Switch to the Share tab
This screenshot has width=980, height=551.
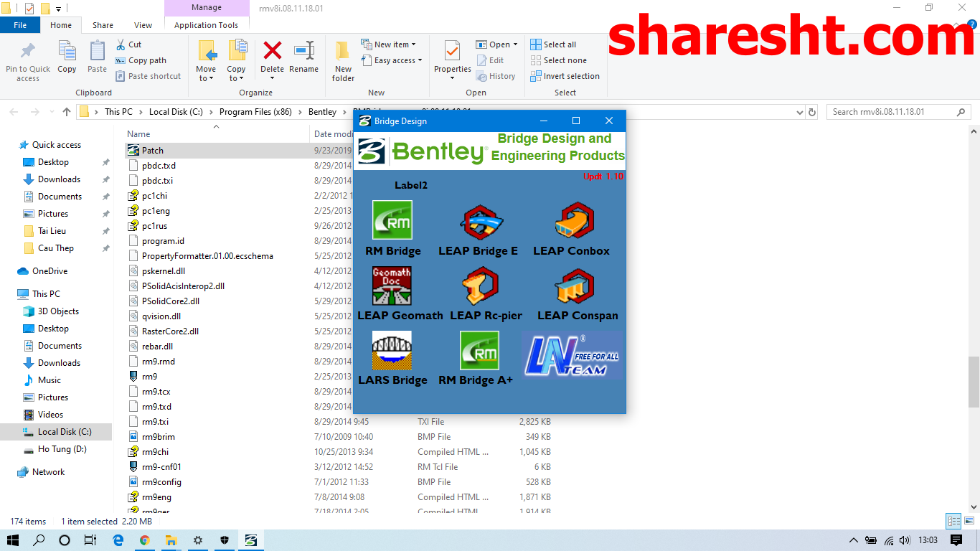point(103,25)
